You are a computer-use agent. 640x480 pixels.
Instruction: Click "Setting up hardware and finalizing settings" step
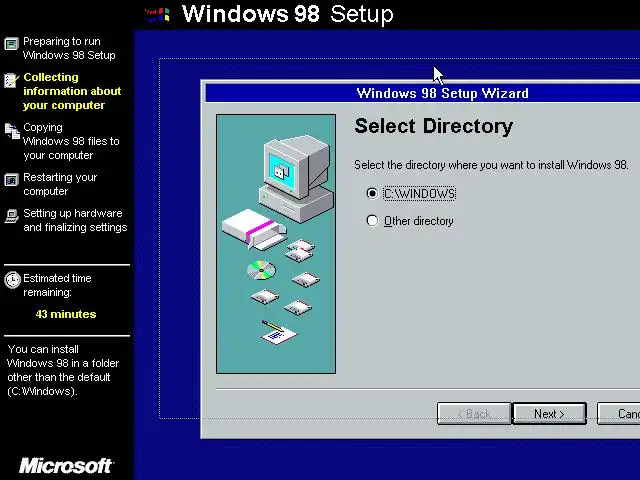click(x=75, y=220)
